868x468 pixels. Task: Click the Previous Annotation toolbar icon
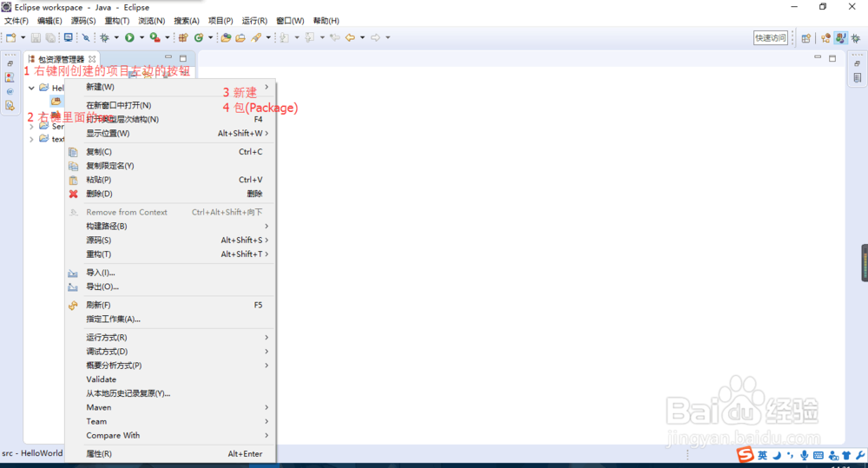[x=310, y=37]
